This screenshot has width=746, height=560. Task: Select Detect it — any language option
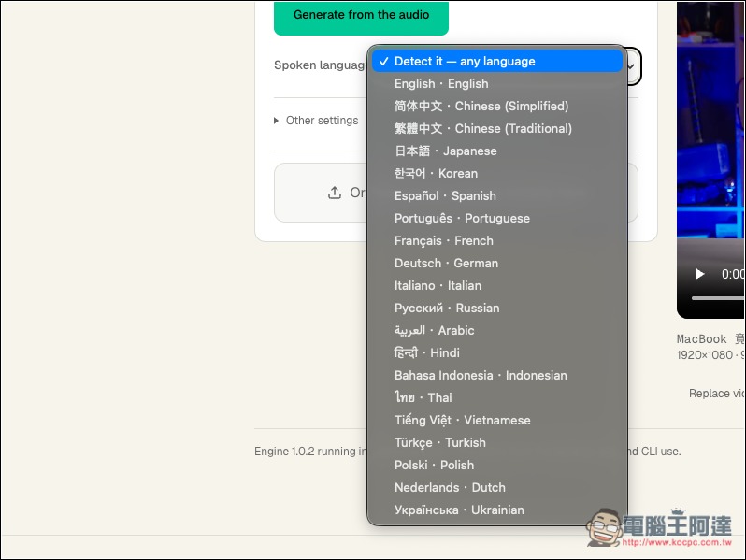click(496, 62)
